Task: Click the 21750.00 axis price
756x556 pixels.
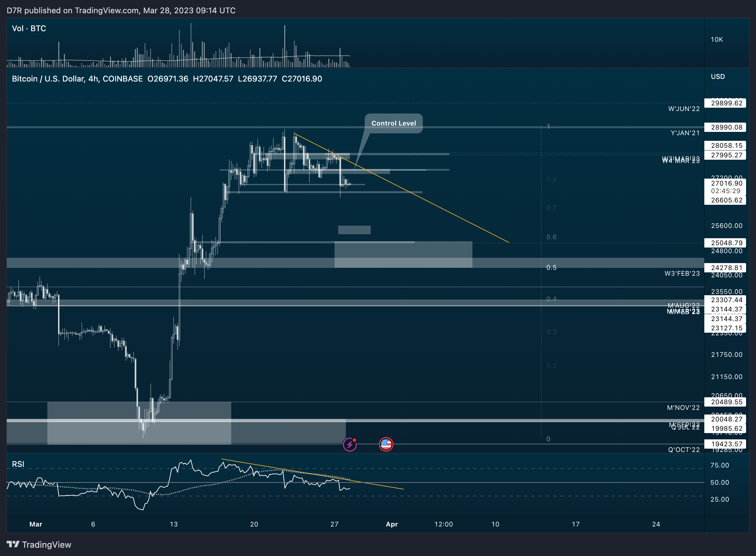Action: [x=727, y=355]
